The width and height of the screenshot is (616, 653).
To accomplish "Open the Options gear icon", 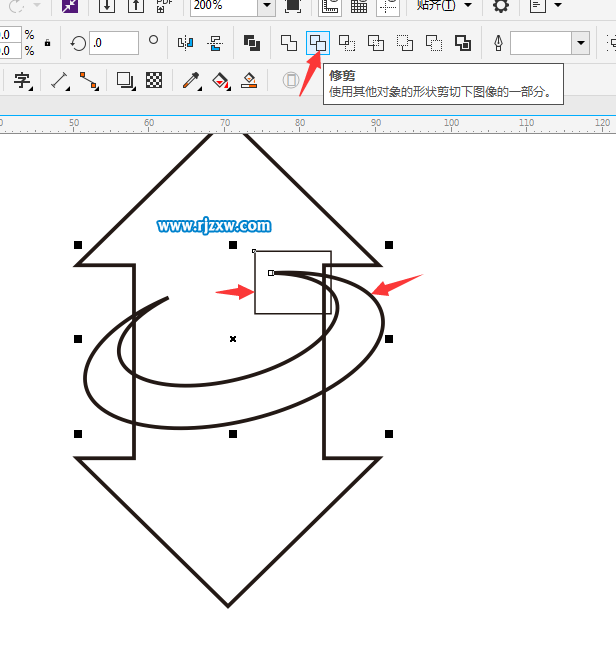I will (x=501, y=5).
